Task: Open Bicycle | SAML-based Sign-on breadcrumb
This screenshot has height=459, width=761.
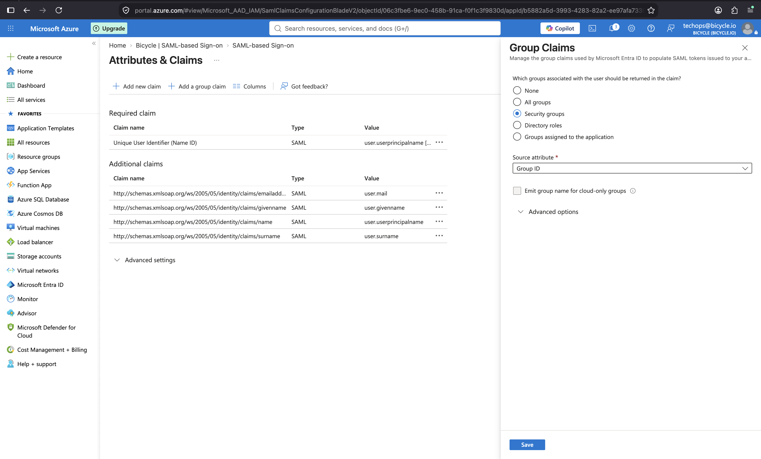Action: pos(179,45)
